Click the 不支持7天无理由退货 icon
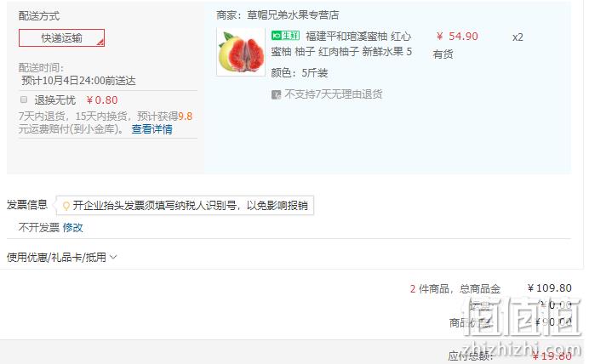 coord(276,94)
